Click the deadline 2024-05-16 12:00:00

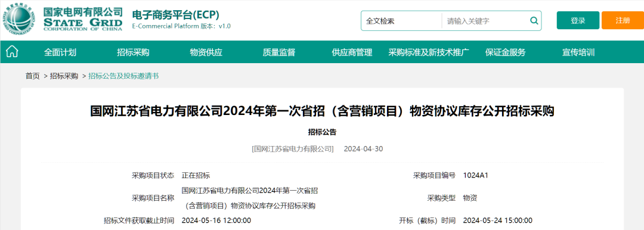(x=216, y=220)
